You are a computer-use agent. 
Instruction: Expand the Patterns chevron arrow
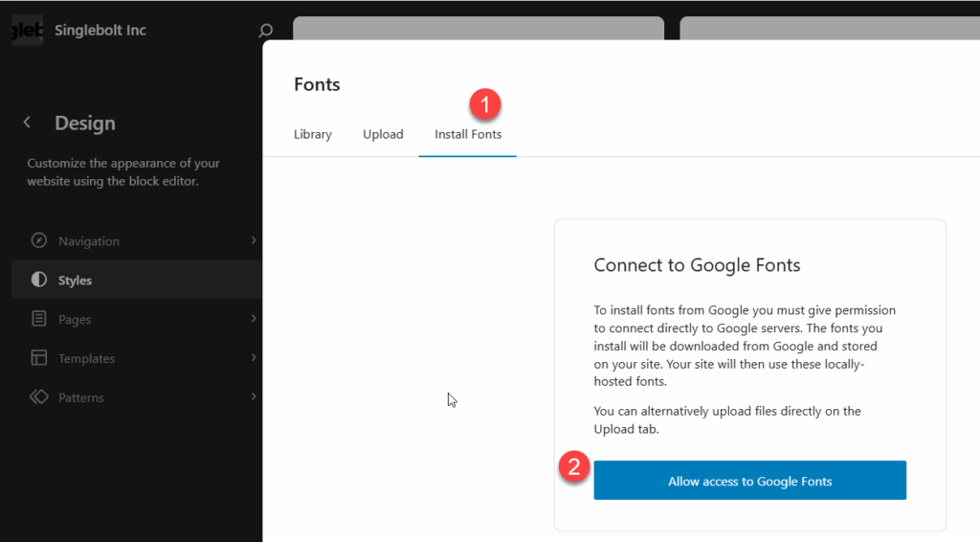pyautogui.click(x=254, y=397)
